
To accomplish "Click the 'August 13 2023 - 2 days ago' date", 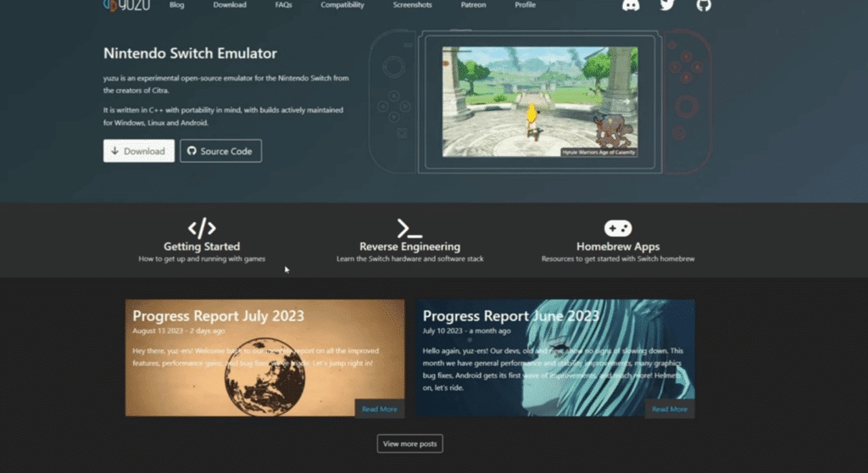I will pos(178,331).
